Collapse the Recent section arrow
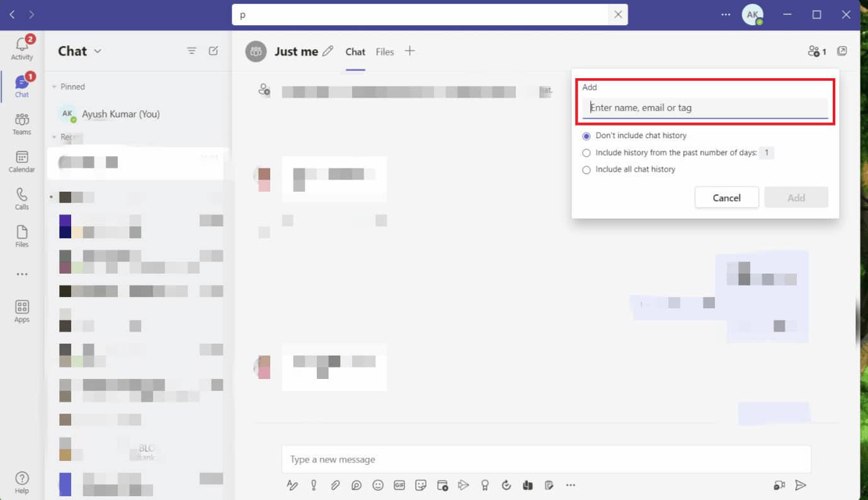The height and width of the screenshot is (500, 868). 54,137
